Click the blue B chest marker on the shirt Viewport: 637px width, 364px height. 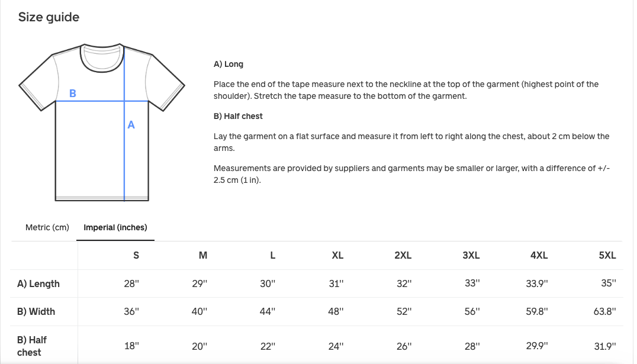coord(73,93)
